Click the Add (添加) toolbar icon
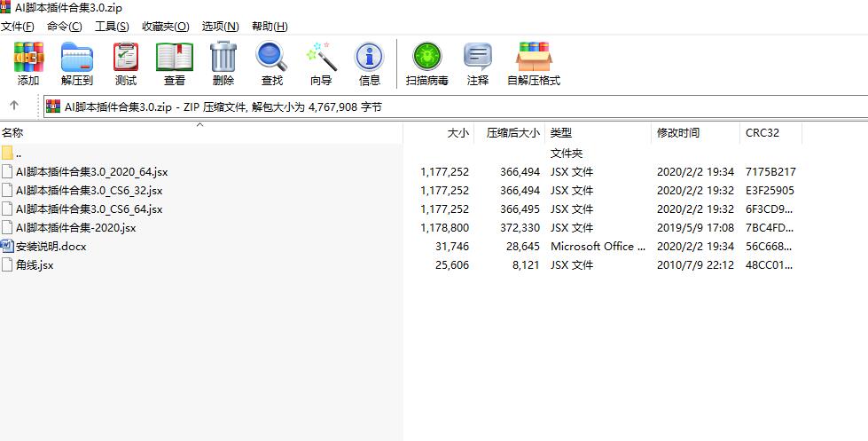The width and height of the screenshot is (868, 441). pos(28,57)
